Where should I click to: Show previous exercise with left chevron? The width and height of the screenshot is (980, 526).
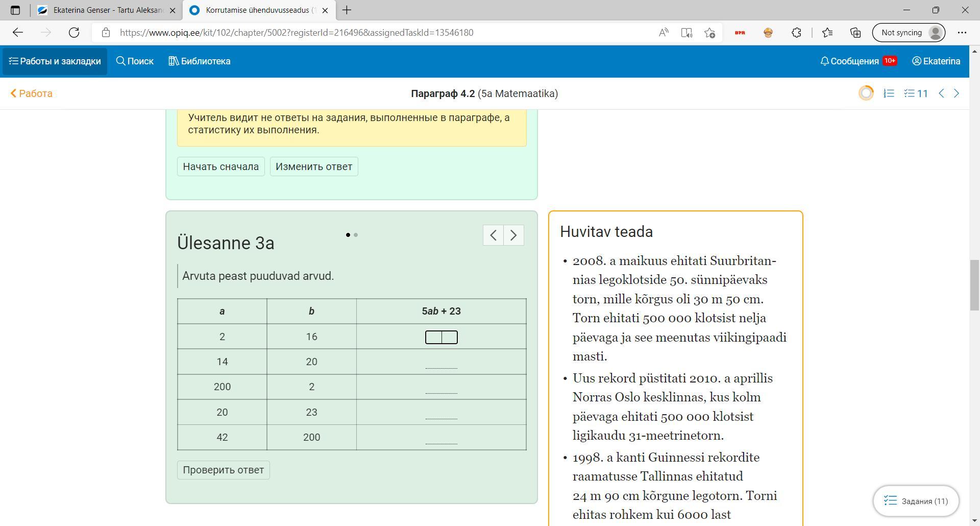click(x=493, y=235)
